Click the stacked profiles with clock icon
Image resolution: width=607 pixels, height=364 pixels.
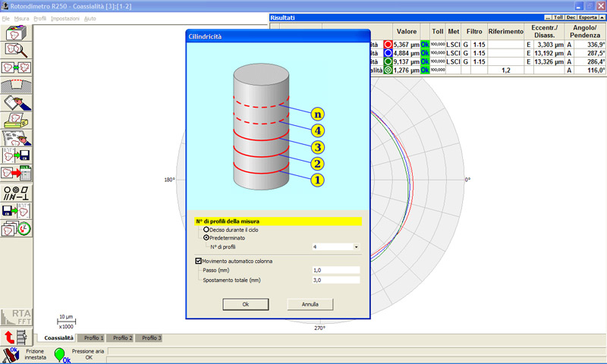click(16, 228)
